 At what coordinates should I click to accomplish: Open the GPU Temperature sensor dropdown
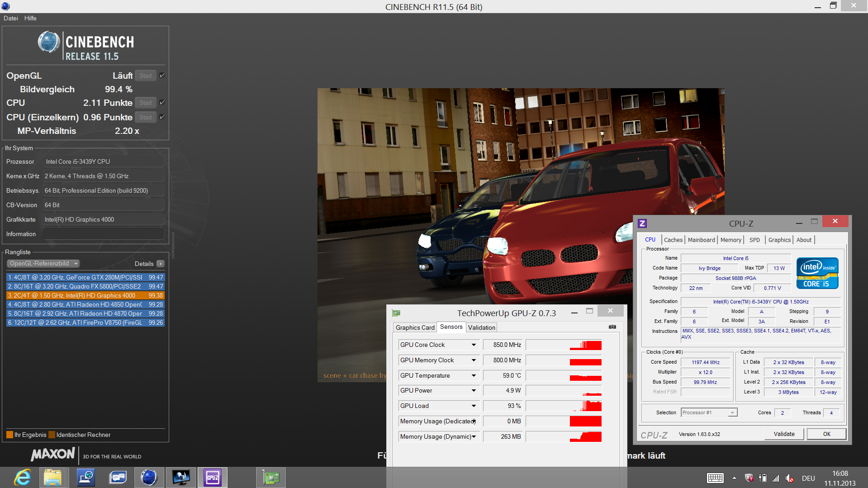click(474, 376)
